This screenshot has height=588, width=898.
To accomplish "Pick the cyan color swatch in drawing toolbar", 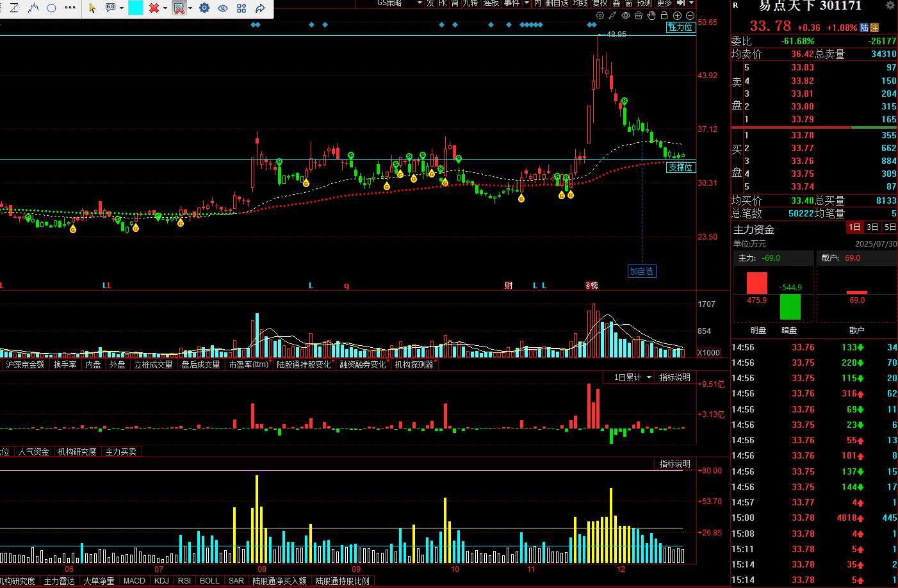I will pos(136,8).
